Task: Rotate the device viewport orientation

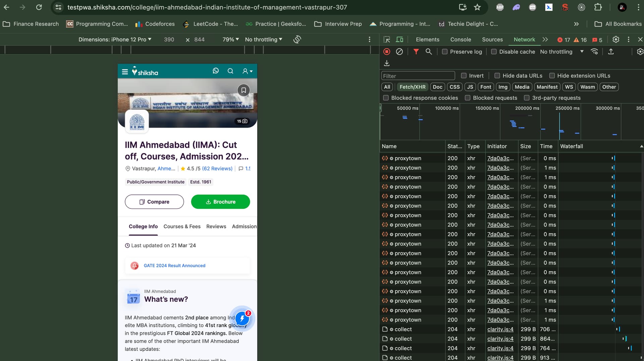Action: pyautogui.click(x=297, y=40)
